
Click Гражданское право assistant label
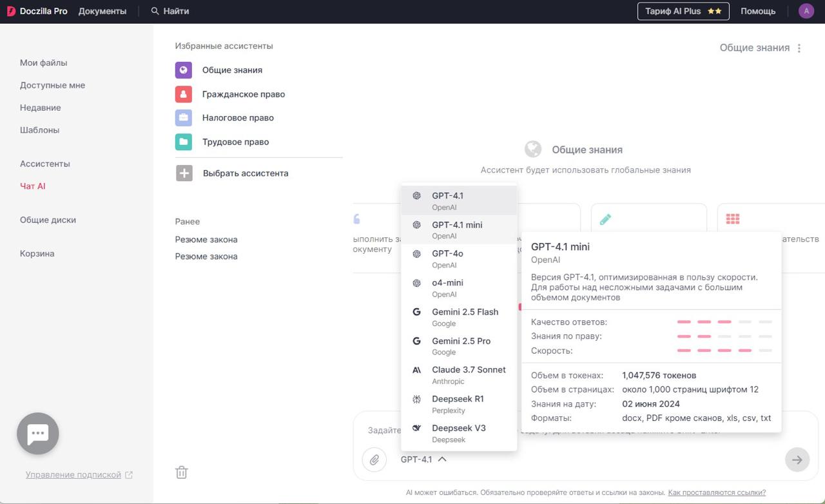244,94
